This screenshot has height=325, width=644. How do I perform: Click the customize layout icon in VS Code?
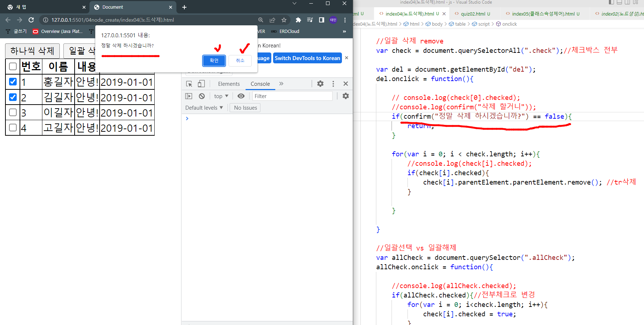(636, 2)
